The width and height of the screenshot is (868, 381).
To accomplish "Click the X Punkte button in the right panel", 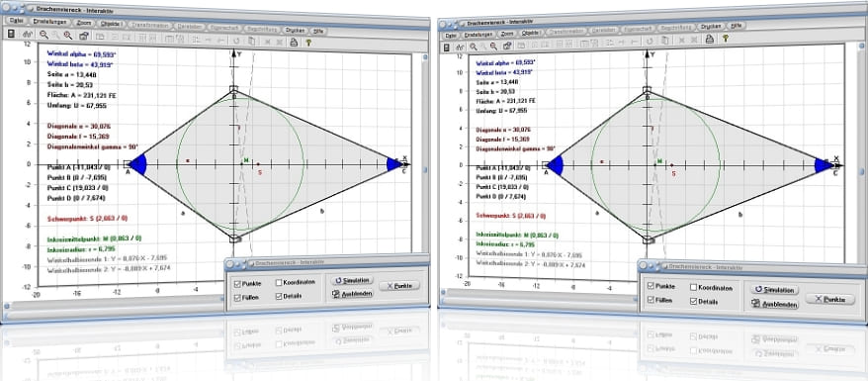I will click(830, 299).
